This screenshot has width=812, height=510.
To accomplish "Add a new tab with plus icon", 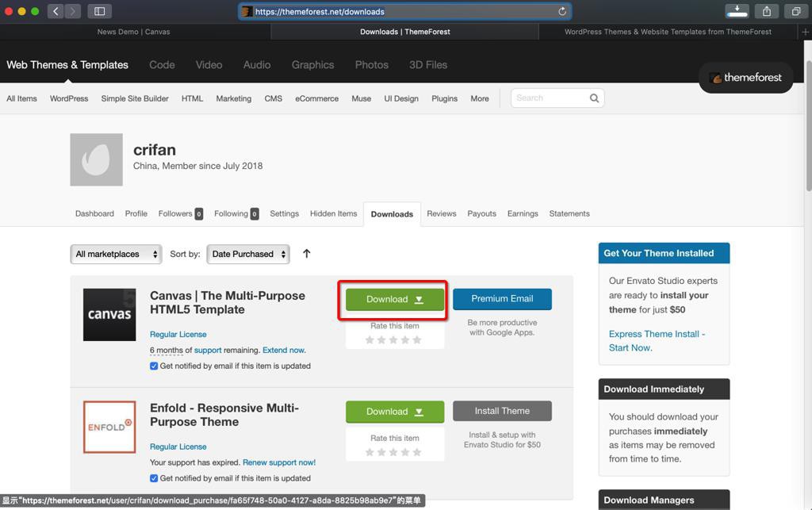I will [805, 32].
